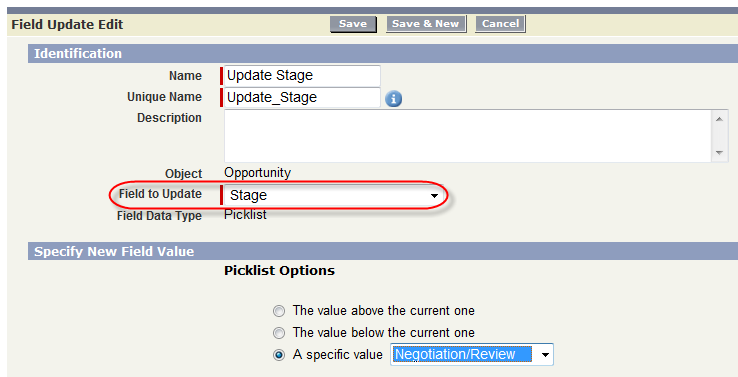
Task: Click the Negotiation/Review dropdown arrow
Action: [545, 355]
